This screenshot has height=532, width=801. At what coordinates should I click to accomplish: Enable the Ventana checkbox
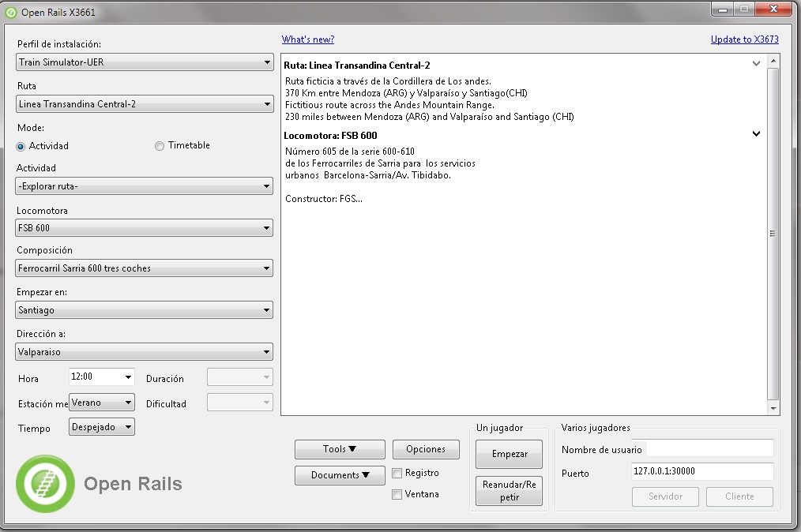tap(397, 495)
